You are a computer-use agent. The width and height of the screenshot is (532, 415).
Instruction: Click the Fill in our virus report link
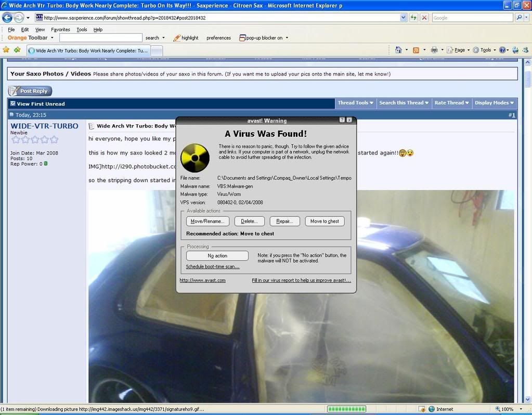click(x=301, y=280)
